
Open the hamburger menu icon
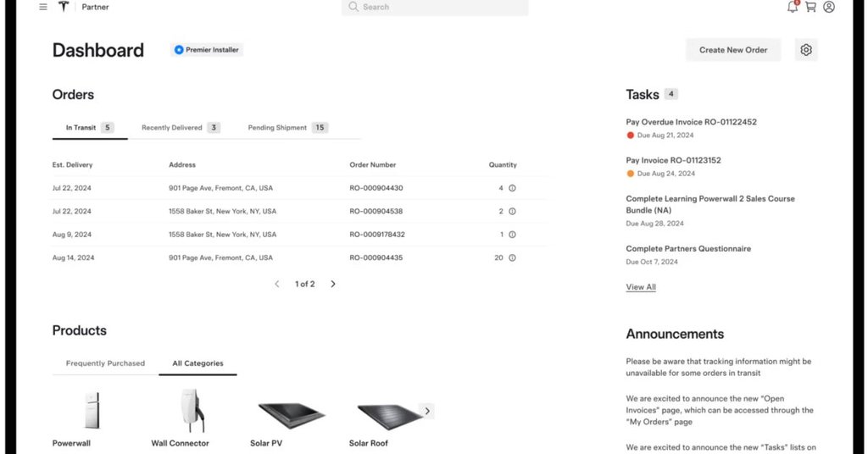(43, 7)
